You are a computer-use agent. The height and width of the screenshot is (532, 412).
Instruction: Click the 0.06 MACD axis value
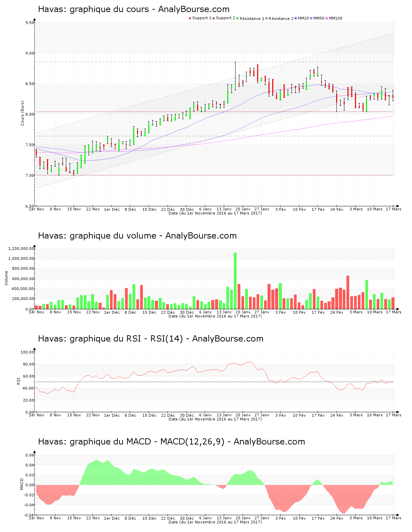[x=30, y=455]
